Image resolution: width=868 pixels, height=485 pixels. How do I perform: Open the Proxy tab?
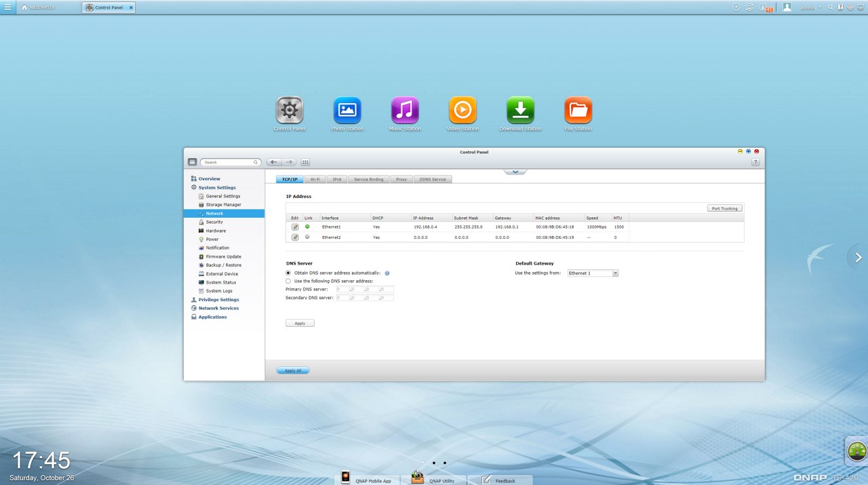click(401, 179)
